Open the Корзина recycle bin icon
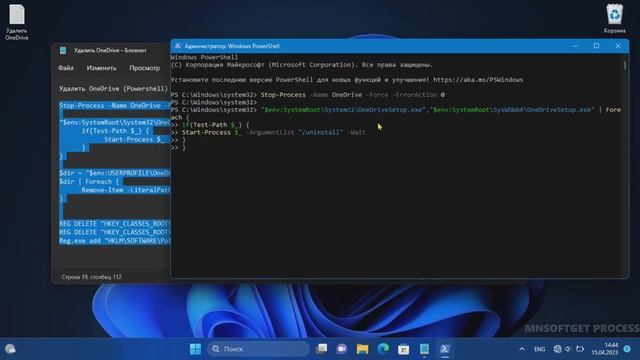Image resolution: width=640 pixels, height=360 pixels. (614, 18)
